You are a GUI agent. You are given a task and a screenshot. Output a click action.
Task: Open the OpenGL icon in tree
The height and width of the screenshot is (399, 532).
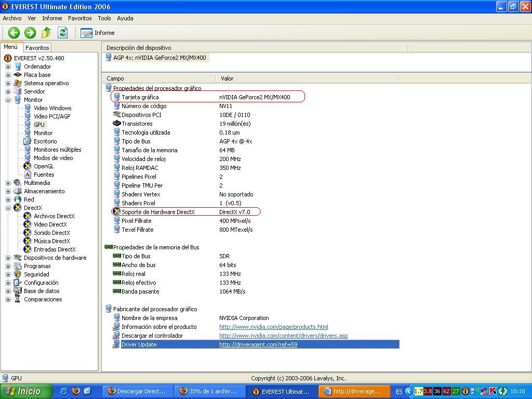click(28, 166)
